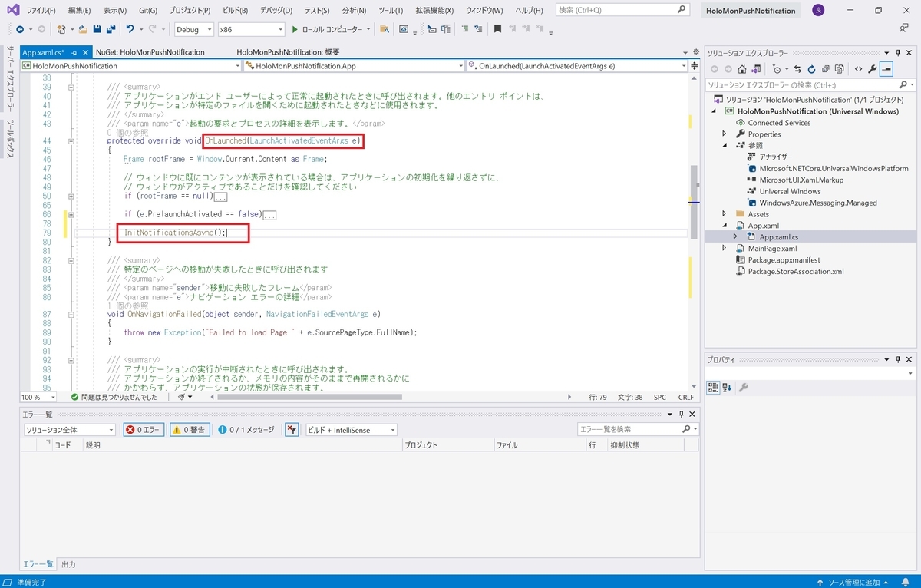
Task: Pin the App.xaml.cs tab
Action: (74, 52)
